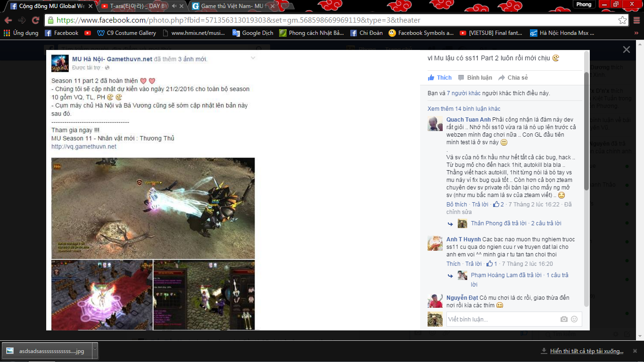Click the browser reload button
The image size is (644, 362).
tap(35, 20)
